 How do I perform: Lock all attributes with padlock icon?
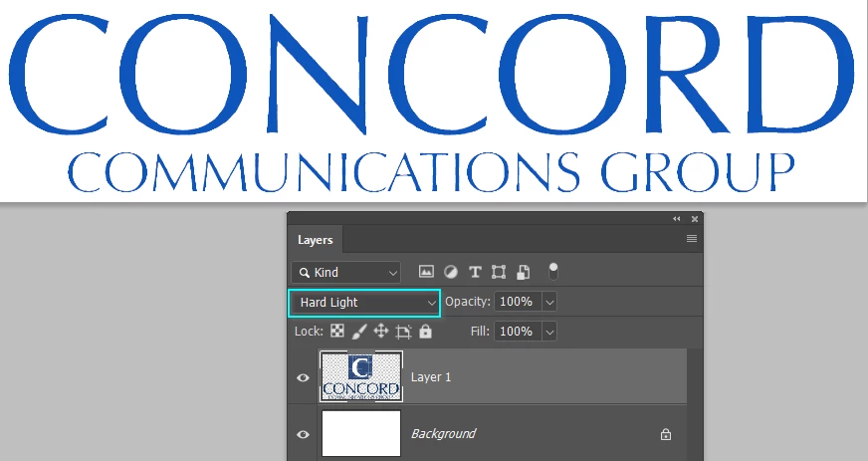[x=425, y=331]
